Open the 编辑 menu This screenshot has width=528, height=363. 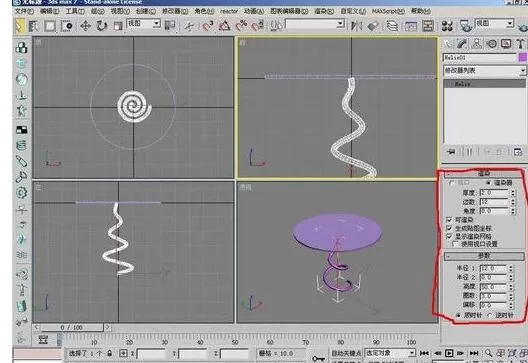click(49, 11)
